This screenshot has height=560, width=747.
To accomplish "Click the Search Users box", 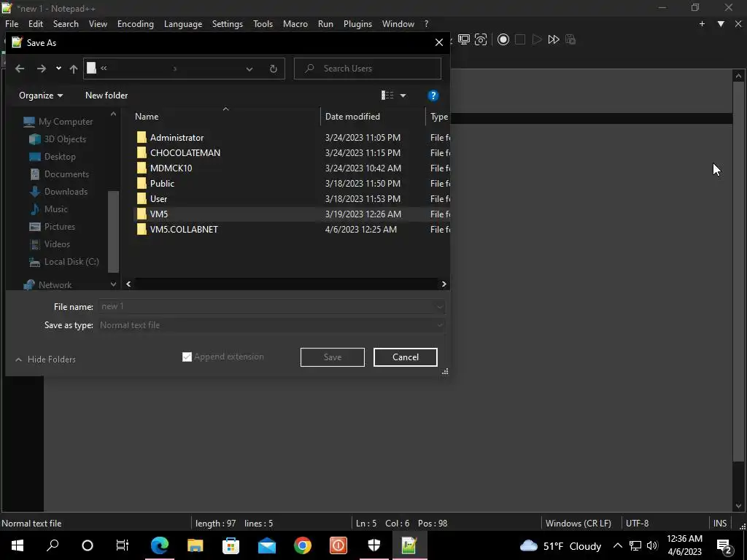I will point(368,69).
